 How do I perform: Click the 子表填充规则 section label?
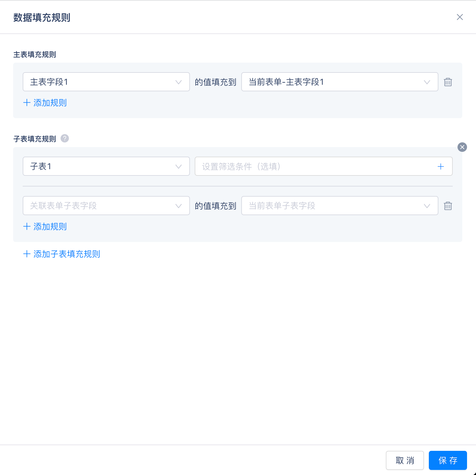coord(35,139)
